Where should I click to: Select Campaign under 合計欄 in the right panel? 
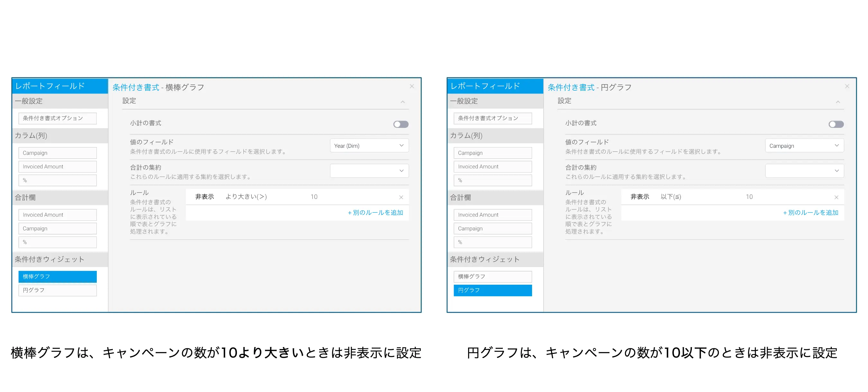[492, 228]
